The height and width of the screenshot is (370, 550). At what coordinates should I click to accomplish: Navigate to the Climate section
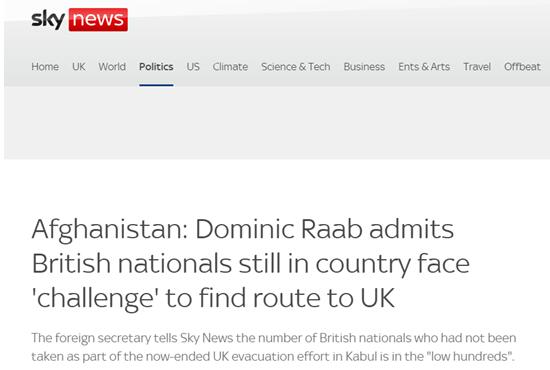(x=230, y=67)
